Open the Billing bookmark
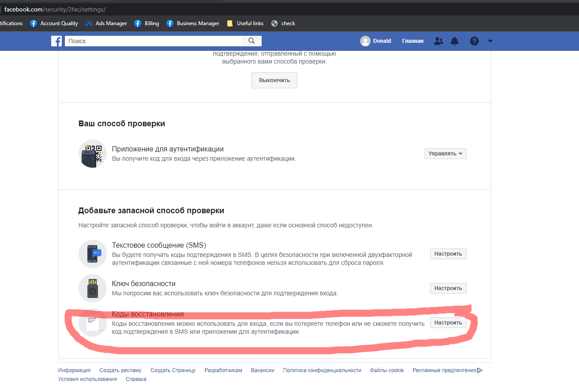This screenshot has width=579, height=392. coord(147,23)
